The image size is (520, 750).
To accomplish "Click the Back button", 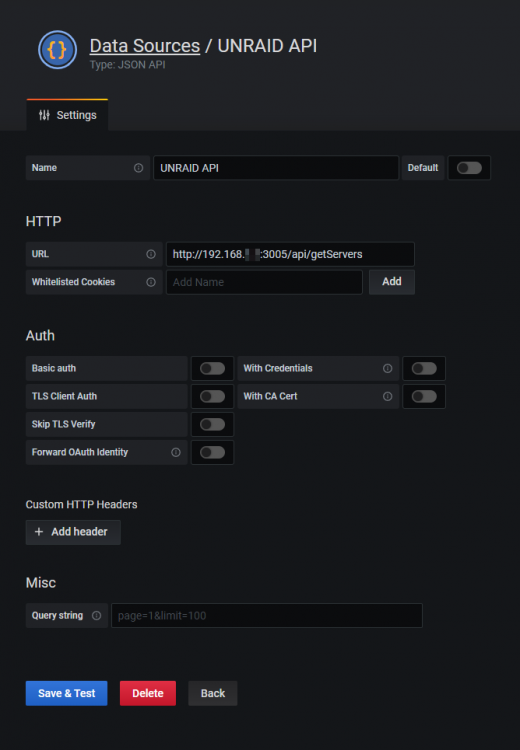I will 213,693.
